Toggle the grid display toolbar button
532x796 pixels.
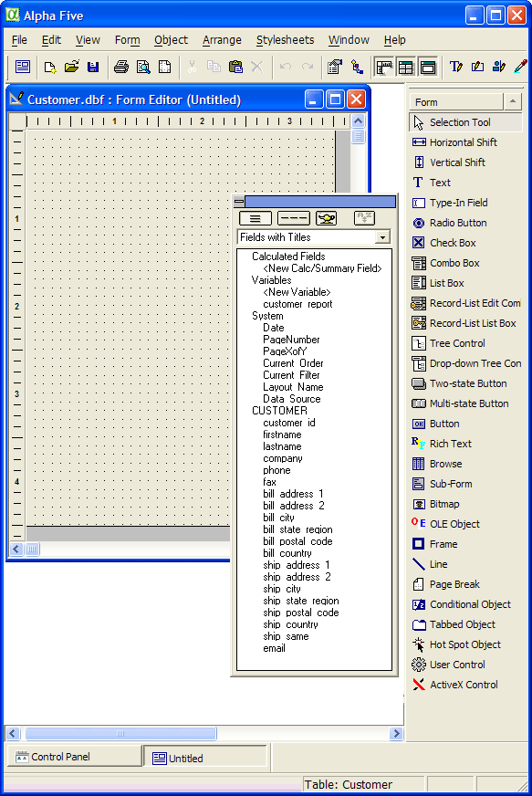(406, 67)
